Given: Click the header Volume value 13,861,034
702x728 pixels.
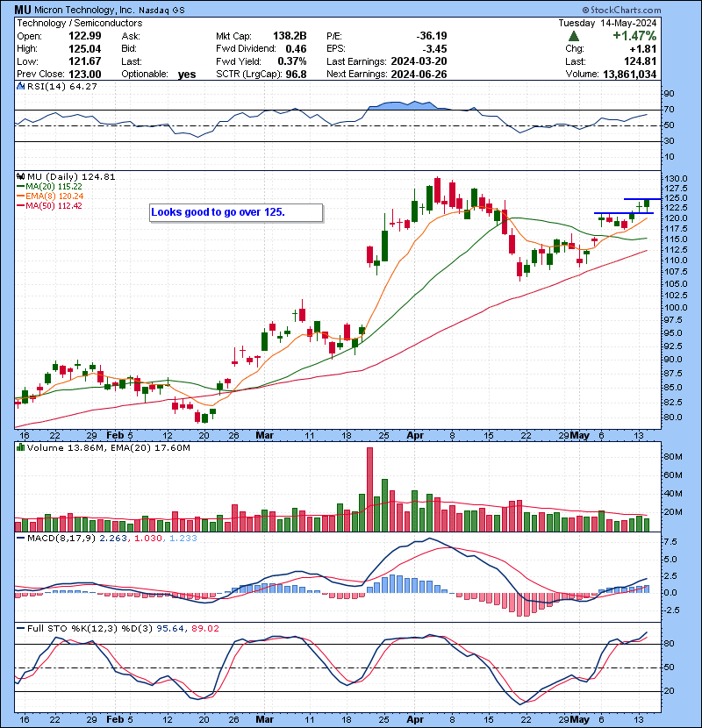Looking at the screenshot, I should pos(629,74).
